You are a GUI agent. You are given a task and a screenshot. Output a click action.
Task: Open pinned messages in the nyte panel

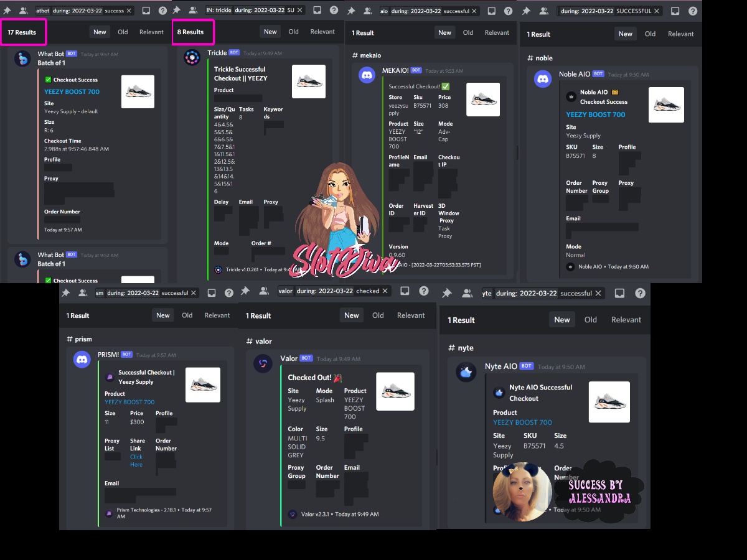(447, 293)
